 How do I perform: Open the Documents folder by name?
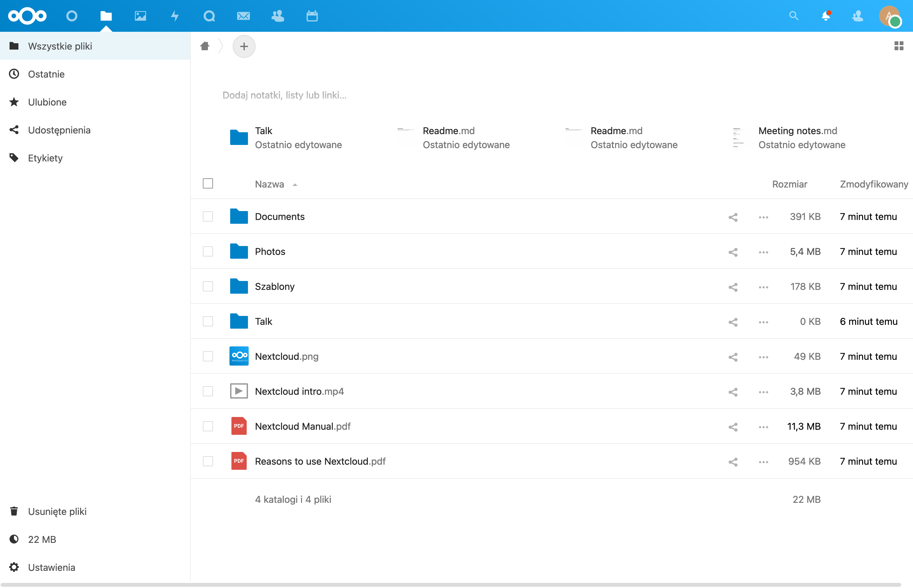(x=279, y=216)
